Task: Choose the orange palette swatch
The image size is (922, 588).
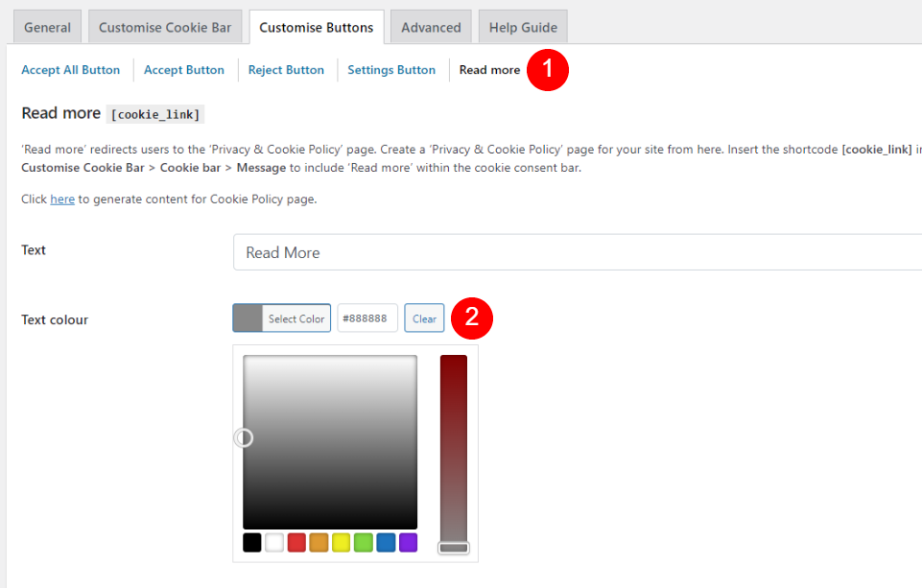Action: click(319, 542)
